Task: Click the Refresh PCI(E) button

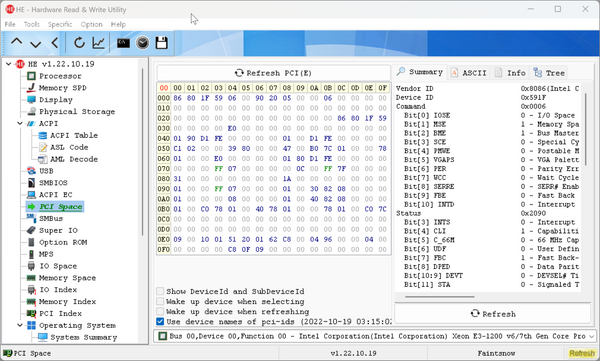Action: tap(273, 73)
